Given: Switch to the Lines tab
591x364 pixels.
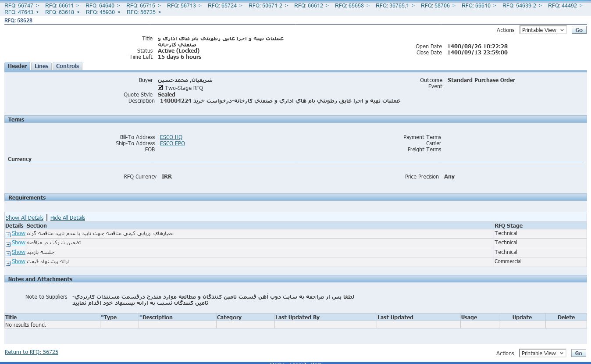Looking at the screenshot, I should point(41,66).
